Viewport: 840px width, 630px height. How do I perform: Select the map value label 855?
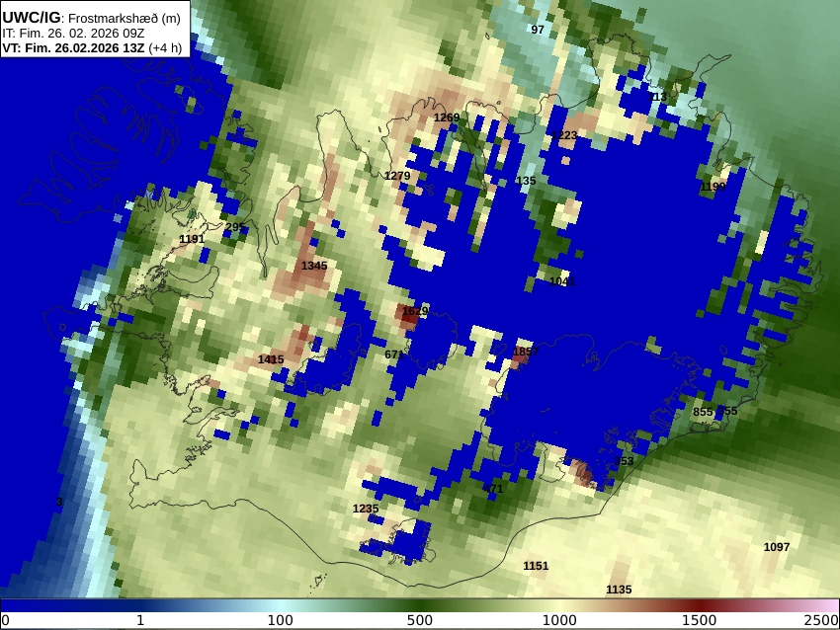click(703, 412)
